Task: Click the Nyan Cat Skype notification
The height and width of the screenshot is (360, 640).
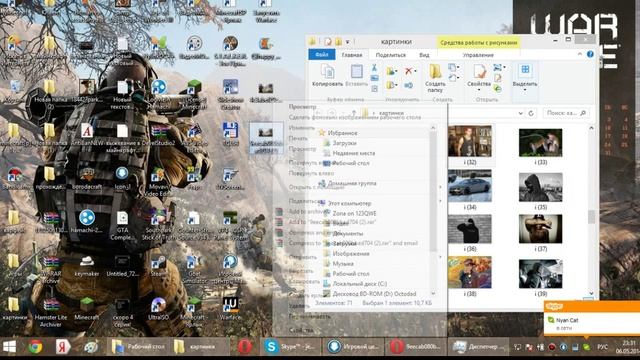Action: pos(592,323)
